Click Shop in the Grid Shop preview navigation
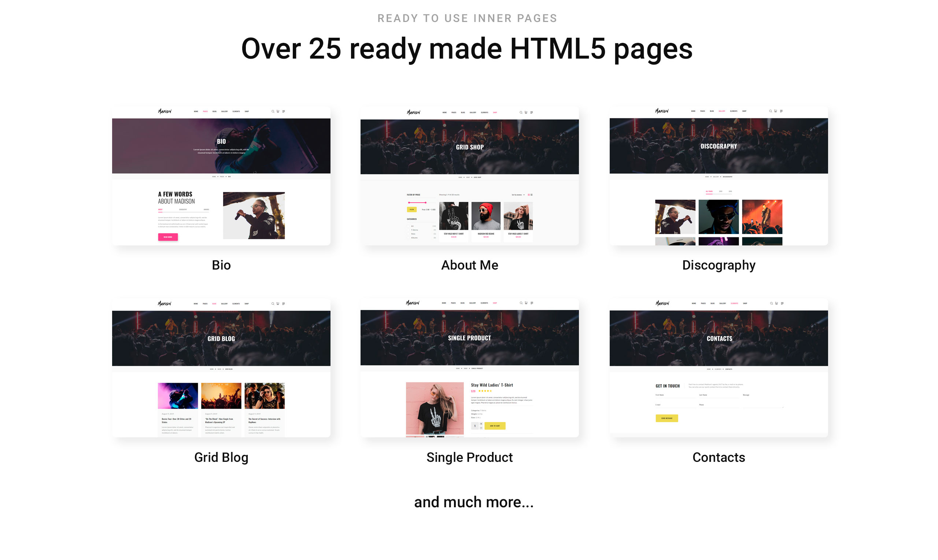Screen dimensions: 938x560 (496, 113)
